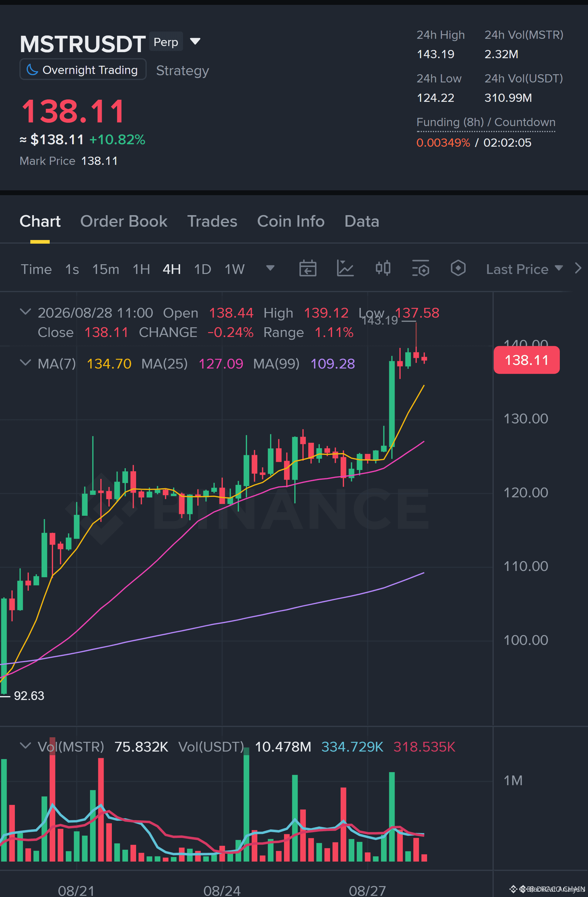The width and height of the screenshot is (588, 897).
Task: Switch to the Order Book tab
Action: pos(124,221)
